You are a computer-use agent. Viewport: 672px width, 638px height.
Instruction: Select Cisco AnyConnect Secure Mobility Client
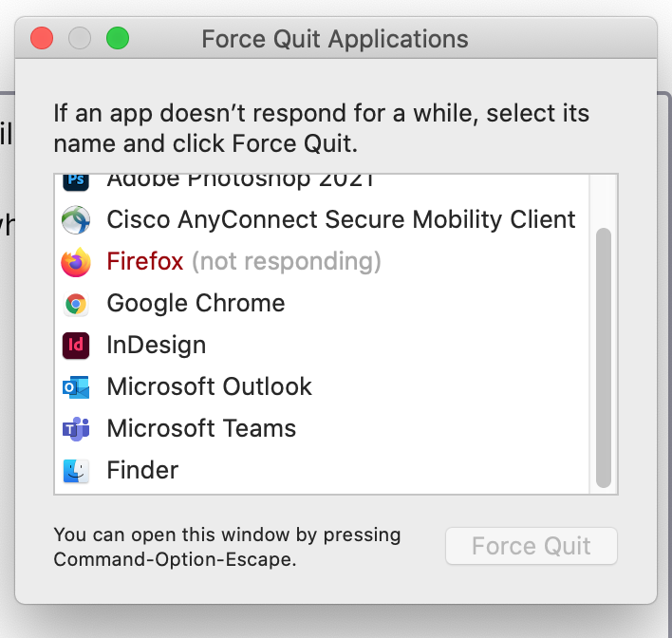[322, 220]
